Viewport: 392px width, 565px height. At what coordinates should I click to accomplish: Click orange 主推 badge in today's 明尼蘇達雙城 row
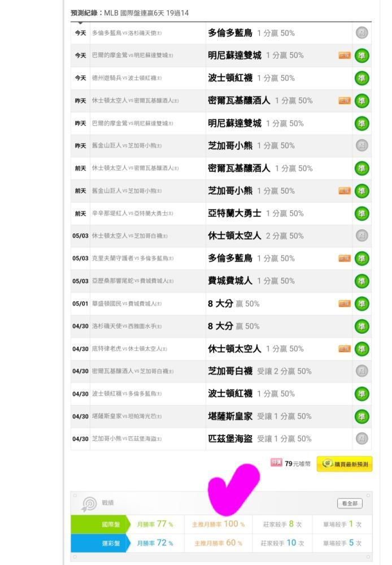(345, 55)
